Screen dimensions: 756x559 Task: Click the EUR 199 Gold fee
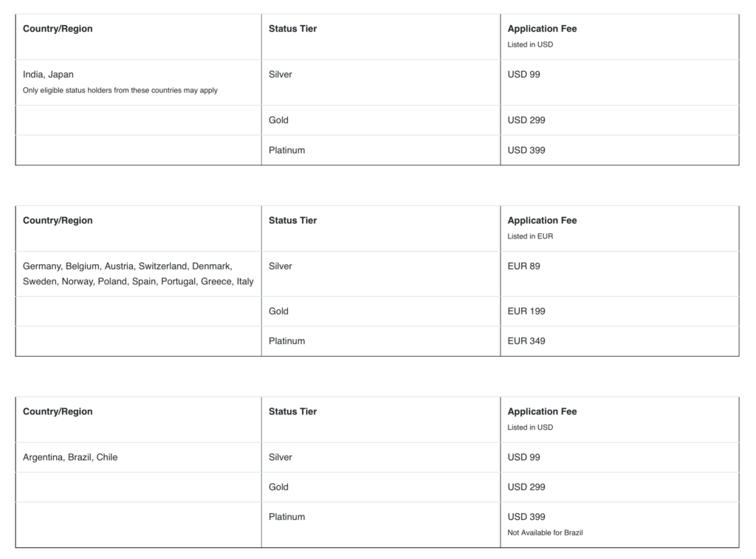[x=526, y=311]
